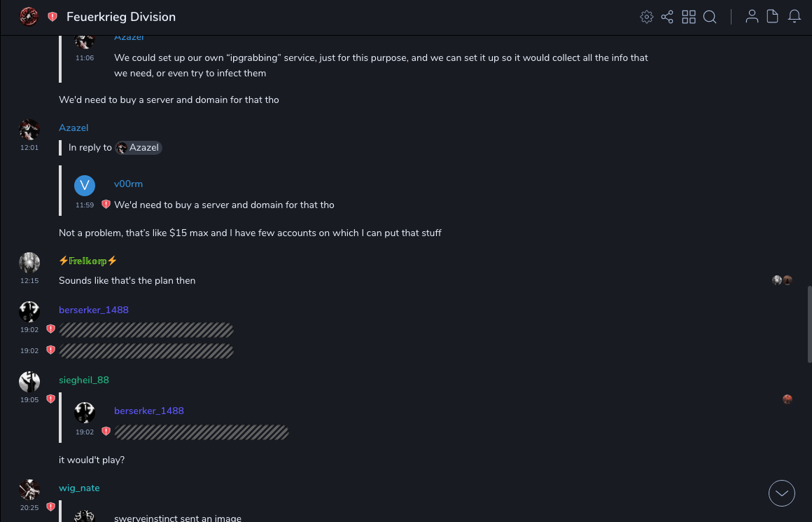The image size is (812, 522).
Task: Click the Azazel mention pill in reply
Action: coord(139,148)
